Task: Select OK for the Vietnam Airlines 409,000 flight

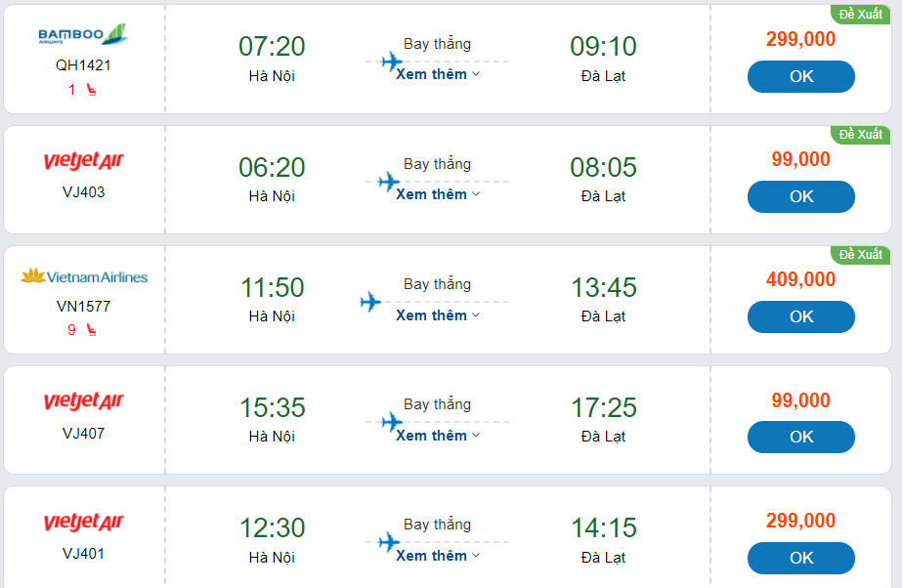Action: tap(800, 316)
